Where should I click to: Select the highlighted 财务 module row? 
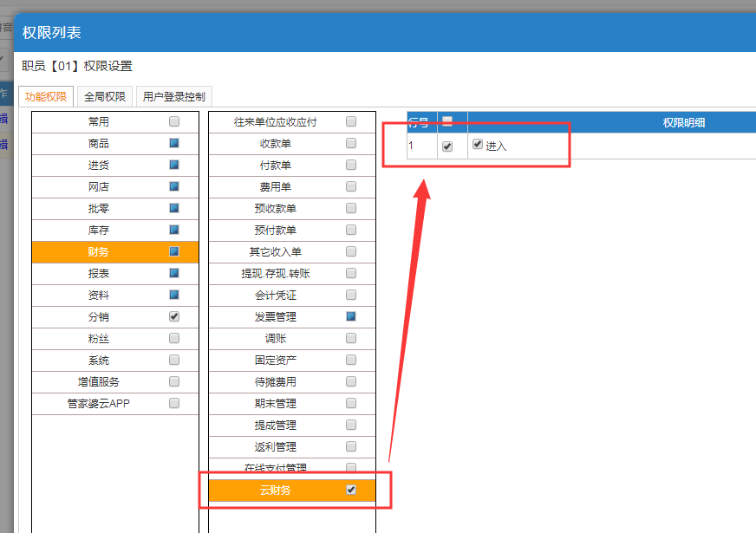(115, 252)
